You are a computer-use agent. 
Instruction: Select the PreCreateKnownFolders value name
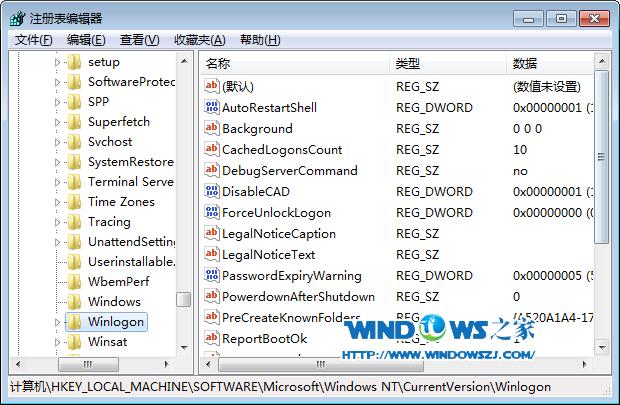pyautogui.click(x=291, y=317)
